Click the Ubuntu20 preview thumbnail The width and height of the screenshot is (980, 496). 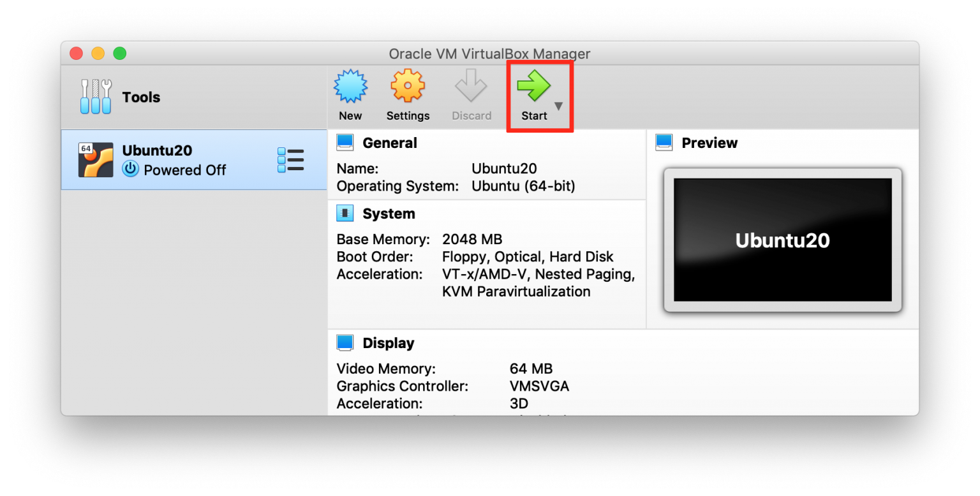(x=783, y=240)
